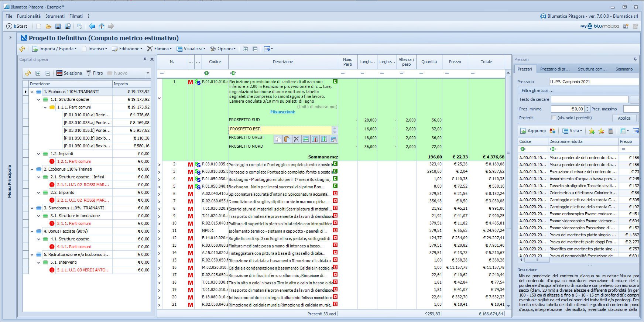Expand the Visualizza dropdown menu
Screen dimensions: 644x322
click(191, 49)
